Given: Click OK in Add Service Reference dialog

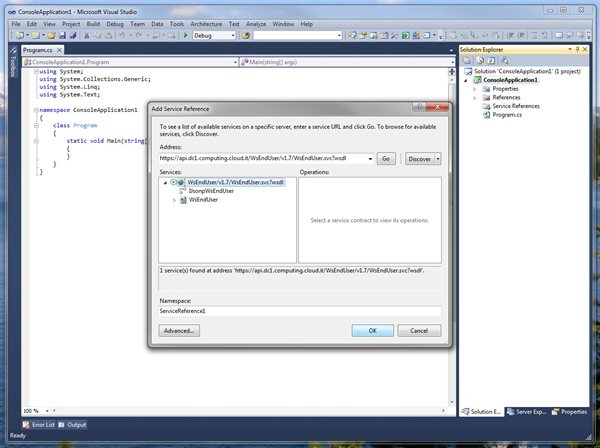Looking at the screenshot, I should click(372, 331).
